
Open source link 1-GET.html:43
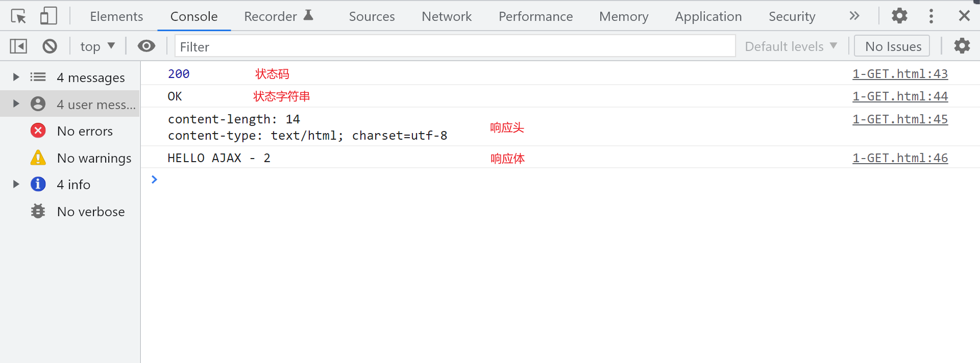pos(900,74)
